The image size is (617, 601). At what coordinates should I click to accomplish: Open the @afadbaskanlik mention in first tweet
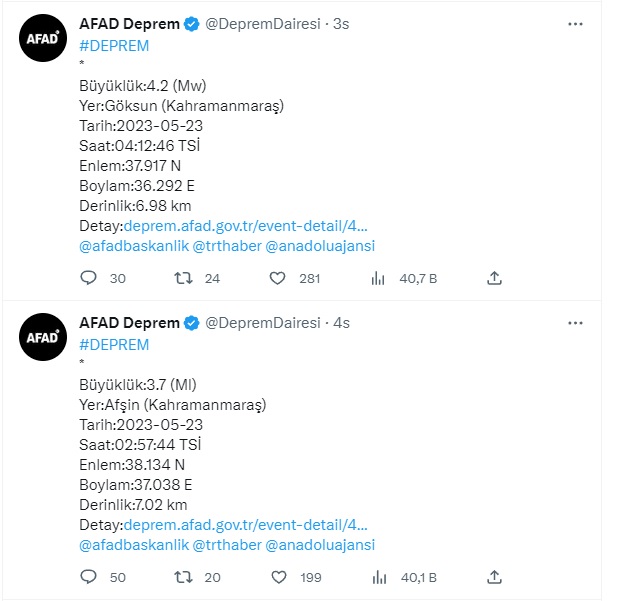point(132,246)
